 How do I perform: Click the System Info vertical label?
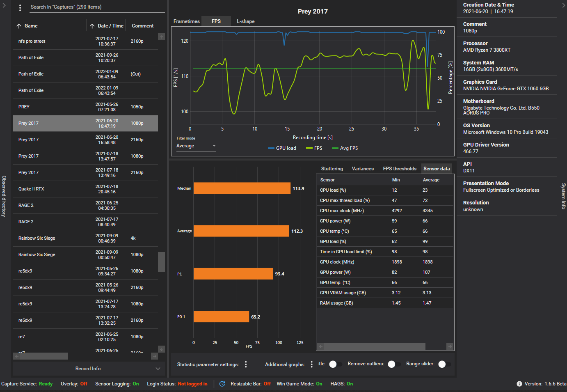tap(563, 196)
